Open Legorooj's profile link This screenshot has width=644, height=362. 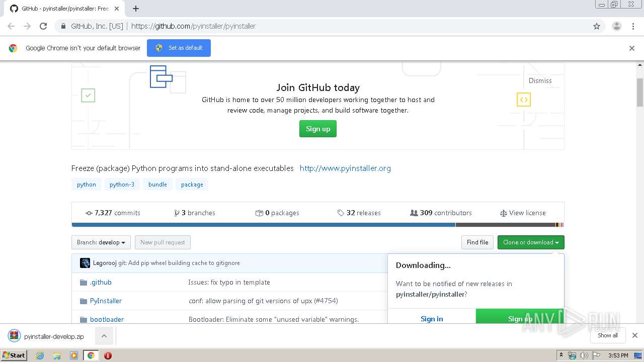tap(105, 263)
